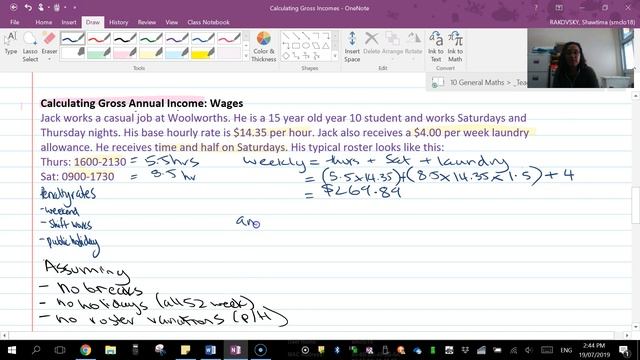Switch to the Home tab
Screen dimensions: 640x360
coord(44,22)
